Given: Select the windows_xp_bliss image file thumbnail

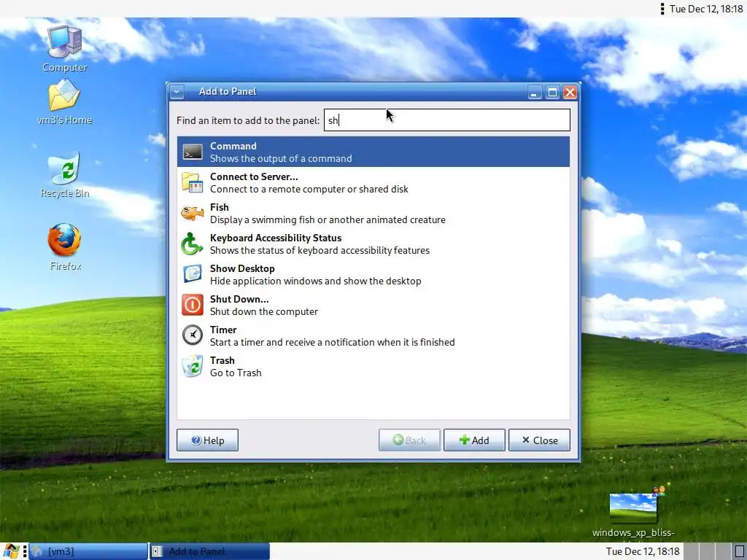Looking at the screenshot, I should (x=634, y=508).
